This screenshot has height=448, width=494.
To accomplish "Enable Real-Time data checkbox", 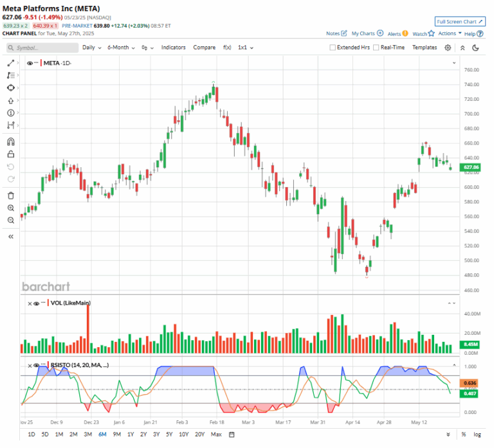I will (x=376, y=48).
